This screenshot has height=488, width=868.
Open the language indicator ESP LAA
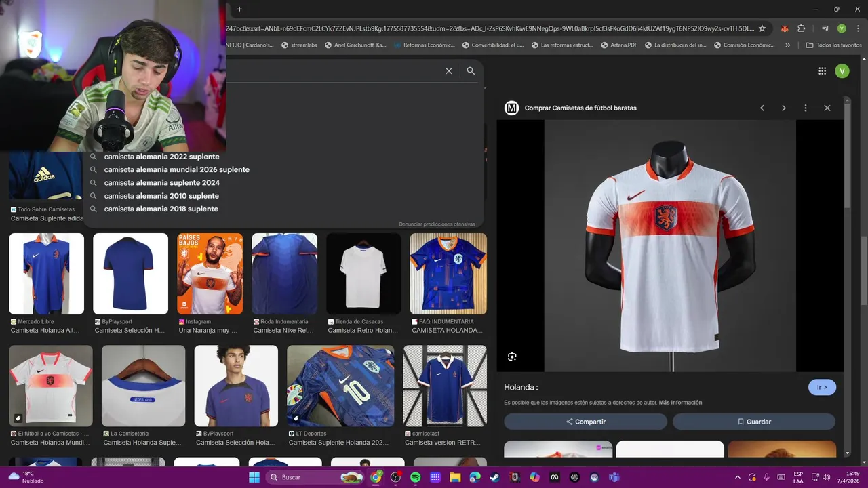pyautogui.click(x=798, y=477)
